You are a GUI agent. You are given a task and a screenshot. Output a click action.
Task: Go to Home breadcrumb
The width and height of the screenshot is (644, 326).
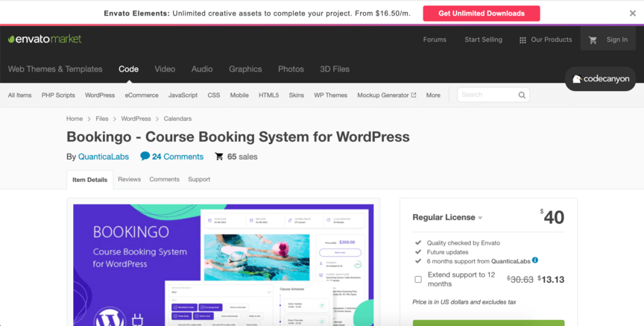click(x=75, y=119)
